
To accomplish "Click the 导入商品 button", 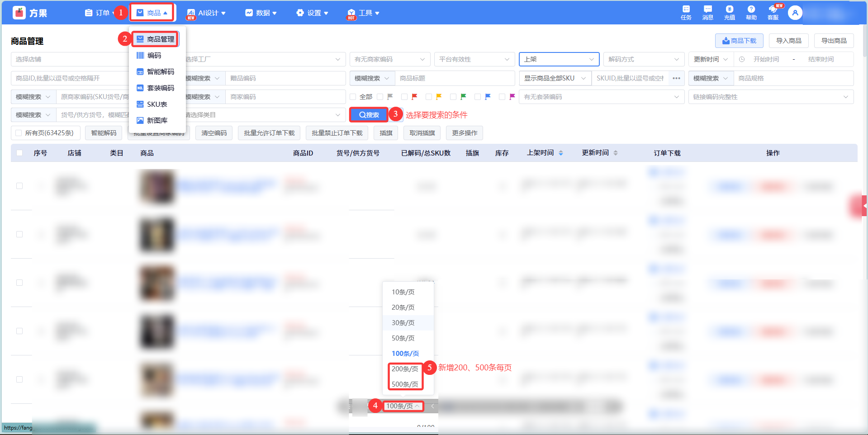I will (x=788, y=41).
